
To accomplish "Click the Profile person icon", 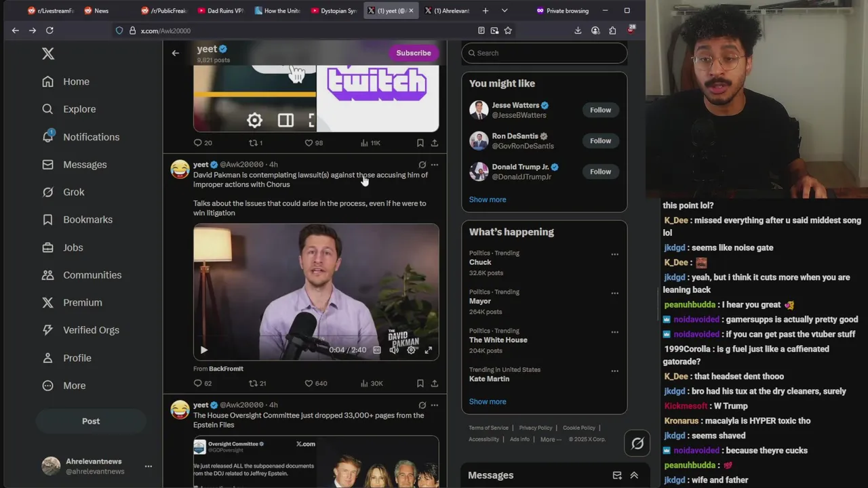I will pyautogui.click(x=47, y=358).
